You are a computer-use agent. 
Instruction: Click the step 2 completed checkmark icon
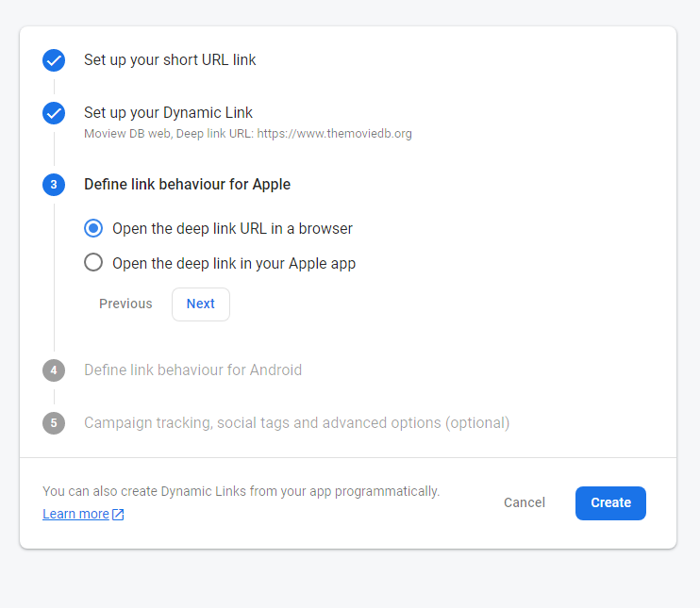[x=54, y=113]
